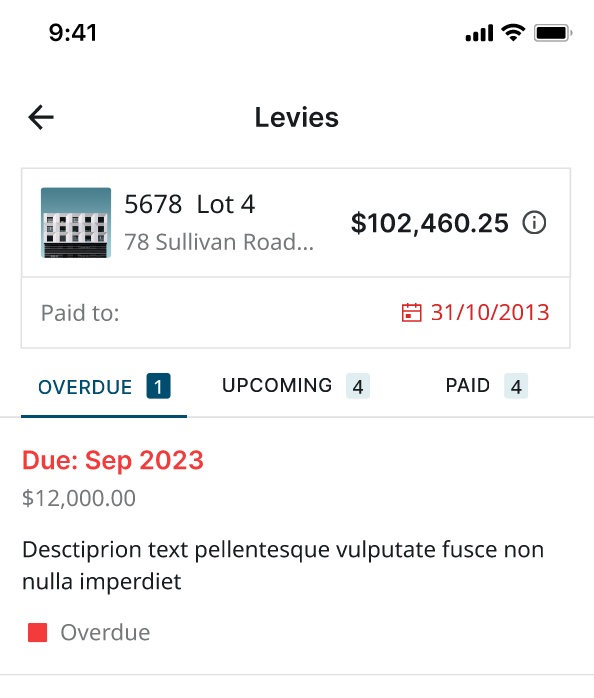Viewport: 594px width, 698px height.
Task: Click the red Overdue status square
Action: pyautogui.click(x=37, y=633)
